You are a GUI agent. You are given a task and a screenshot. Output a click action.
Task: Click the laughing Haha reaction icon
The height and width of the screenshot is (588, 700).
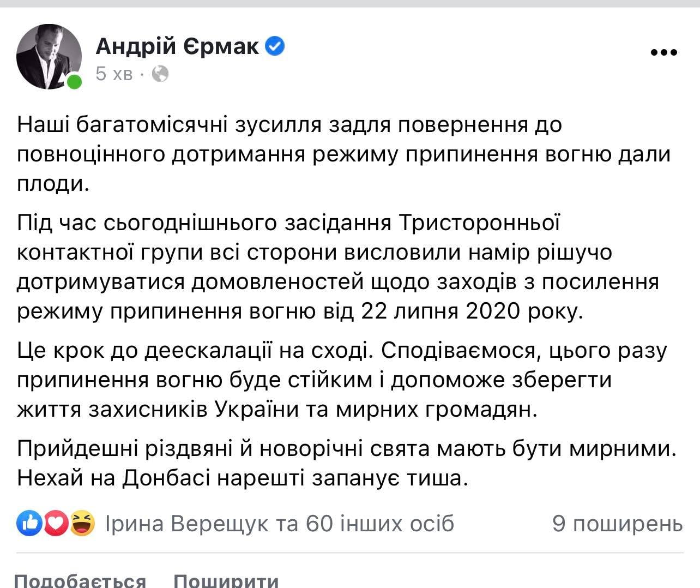coord(82,524)
